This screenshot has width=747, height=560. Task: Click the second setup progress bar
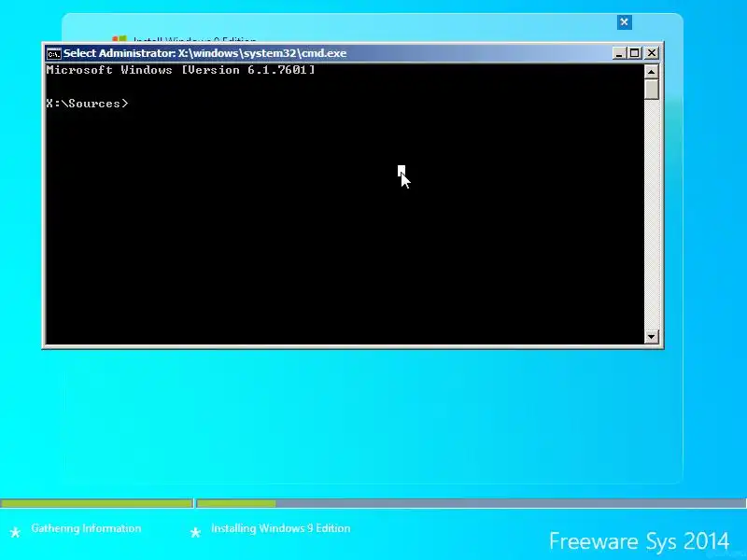[x=472, y=503]
